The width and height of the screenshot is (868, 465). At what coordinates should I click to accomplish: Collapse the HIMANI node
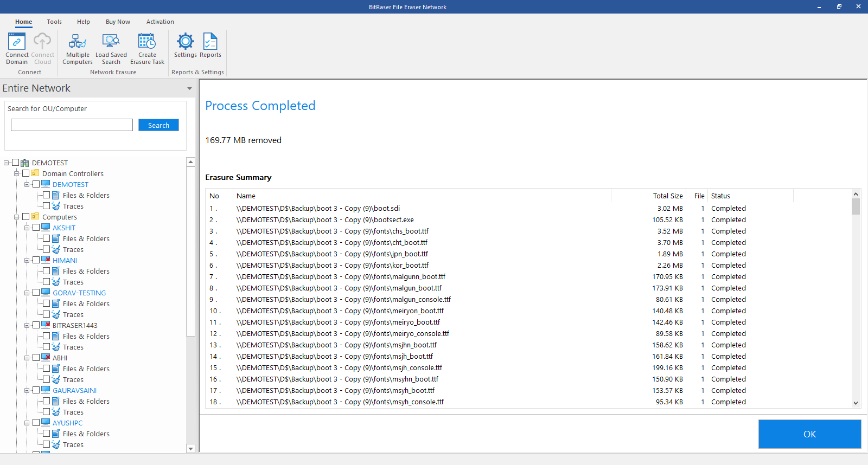click(x=27, y=260)
